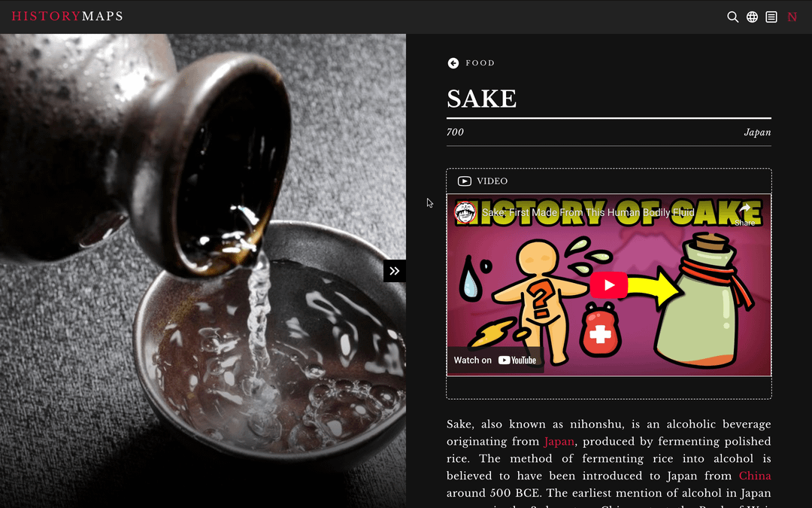Click the sake pouring photo
Image resolution: width=812 pixels, height=508 pixels.
(203, 271)
